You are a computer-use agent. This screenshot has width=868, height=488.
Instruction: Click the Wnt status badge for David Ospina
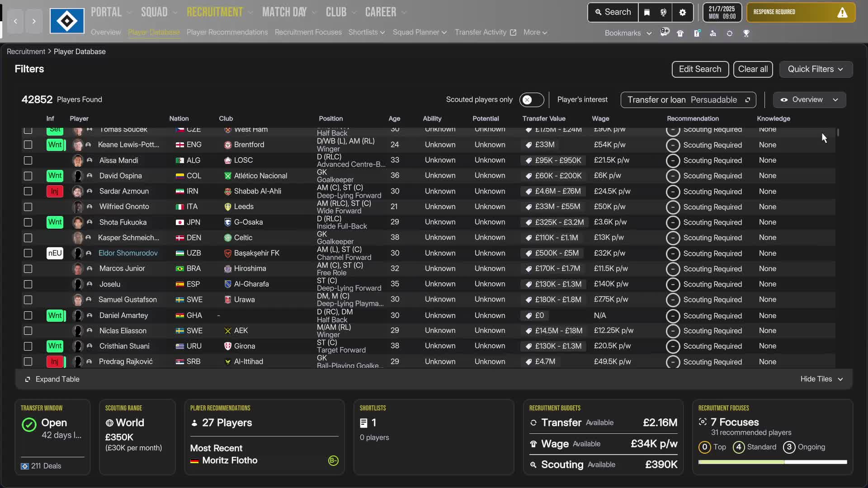coord(55,176)
